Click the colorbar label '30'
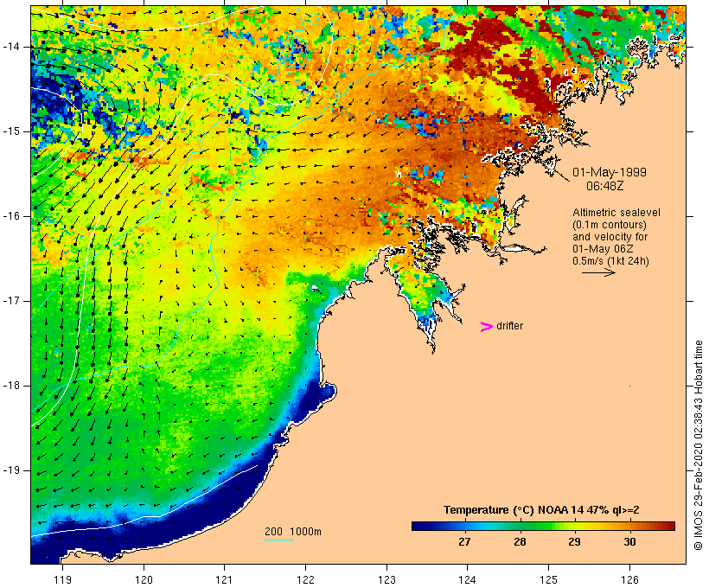The image size is (709, 588). coord(629,541)
